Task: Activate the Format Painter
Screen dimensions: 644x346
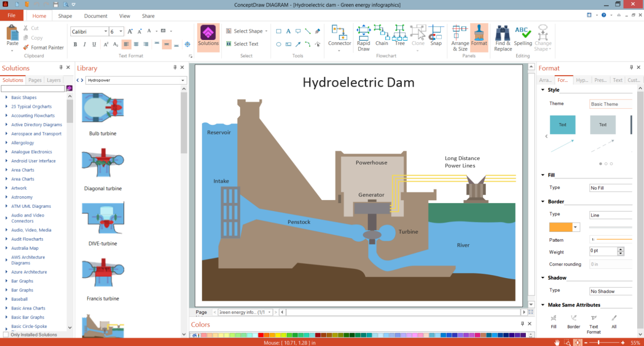Action: pyautogui.click(x=43, y=48)
